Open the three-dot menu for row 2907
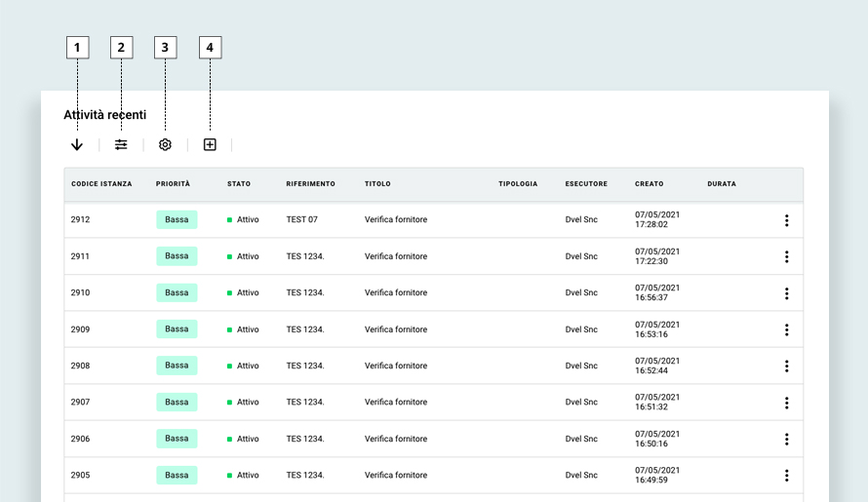The width and height of the screenshot is (868, 502). 787,403
